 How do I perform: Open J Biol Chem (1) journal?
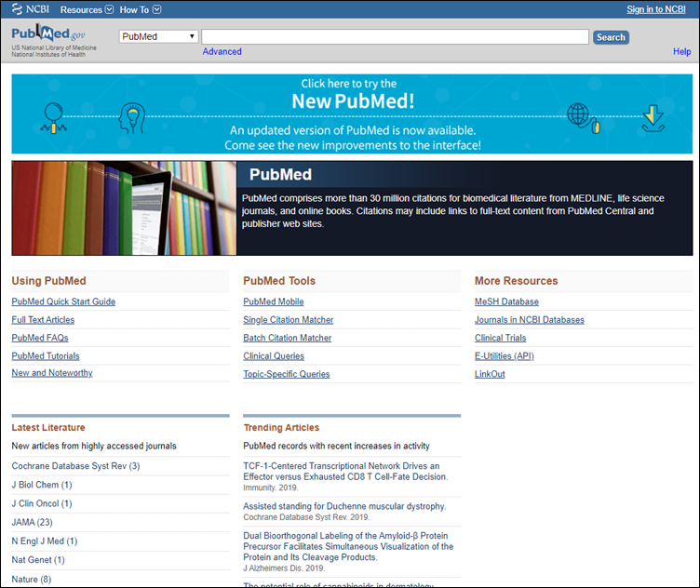pyautogui.click(x=42, y=485)
